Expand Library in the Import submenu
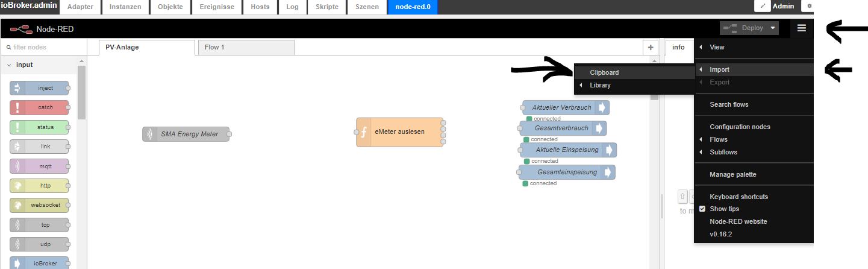 tap(634, 85)
